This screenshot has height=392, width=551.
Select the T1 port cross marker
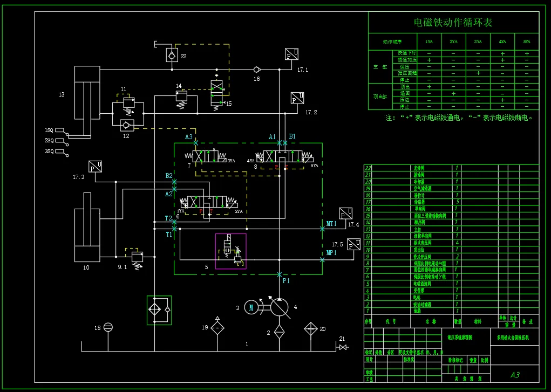(x=174, y=229)
